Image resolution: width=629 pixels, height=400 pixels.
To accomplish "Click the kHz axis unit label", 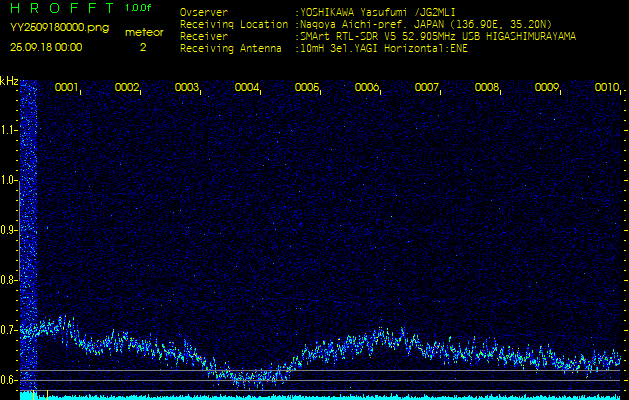I will pyautogui.click(x=9, y=81).
